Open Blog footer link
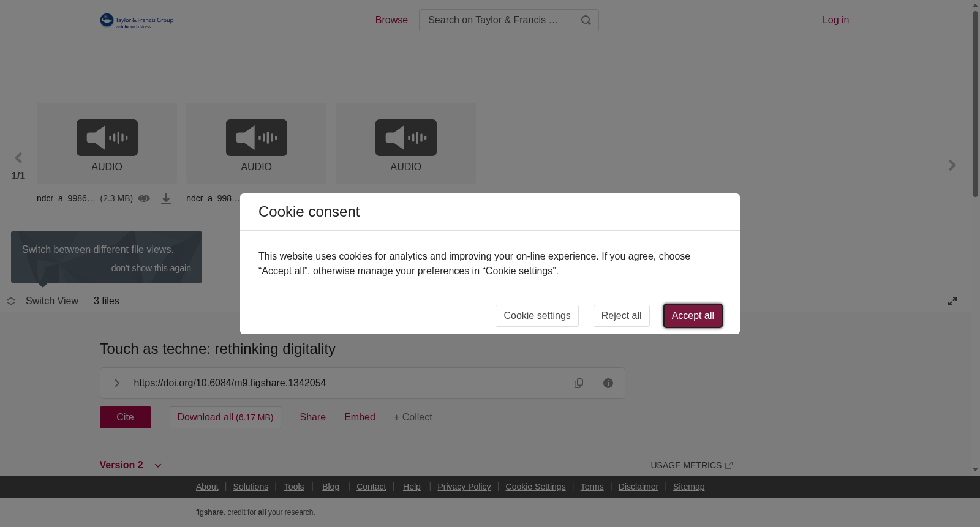This screenshot has height=527, width=980. (331, 487)
